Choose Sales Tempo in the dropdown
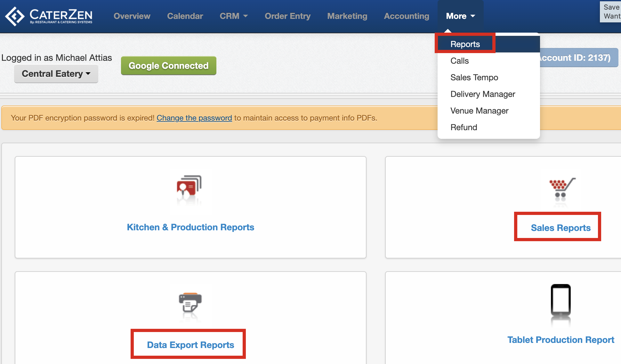The image size is (621, 364). tap(474, 77)
